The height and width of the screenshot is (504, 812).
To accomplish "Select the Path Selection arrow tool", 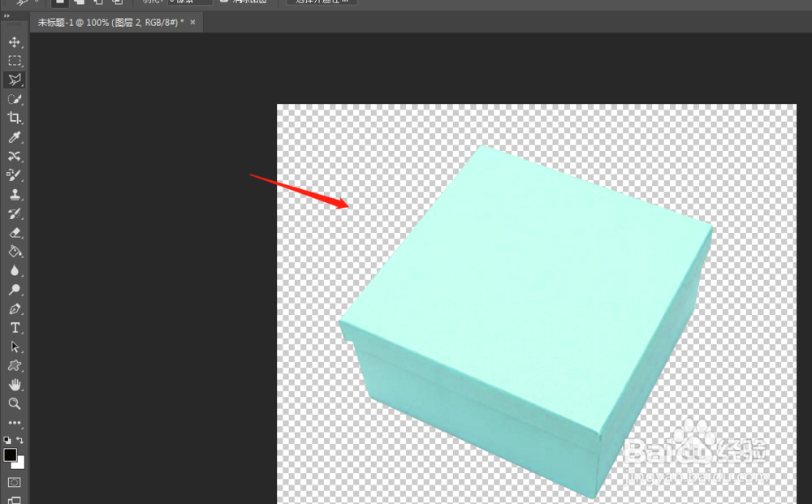I will pyautogui.click(x=15, y=347).
